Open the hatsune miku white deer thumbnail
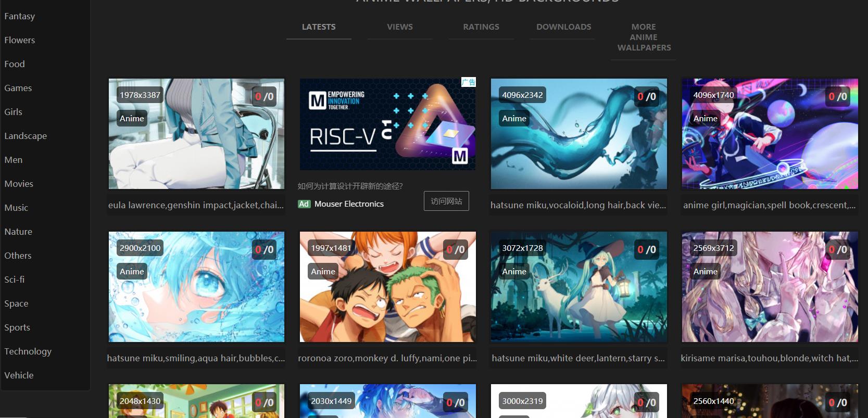Viewport: 868px width, 418px height. pyautogui.click(x=579, y=287)
